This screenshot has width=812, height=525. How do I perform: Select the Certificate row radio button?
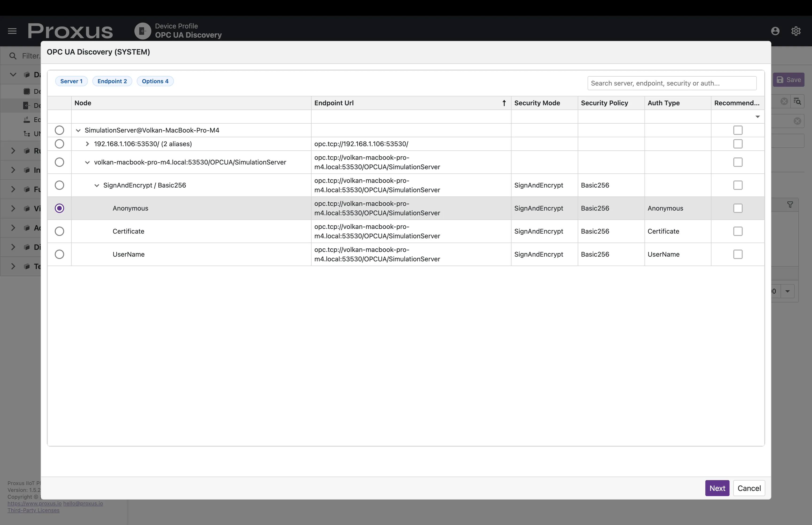(x=59, y=231)
